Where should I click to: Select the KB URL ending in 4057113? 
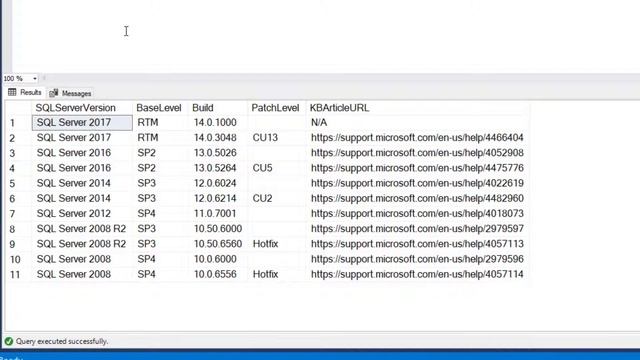418,244
